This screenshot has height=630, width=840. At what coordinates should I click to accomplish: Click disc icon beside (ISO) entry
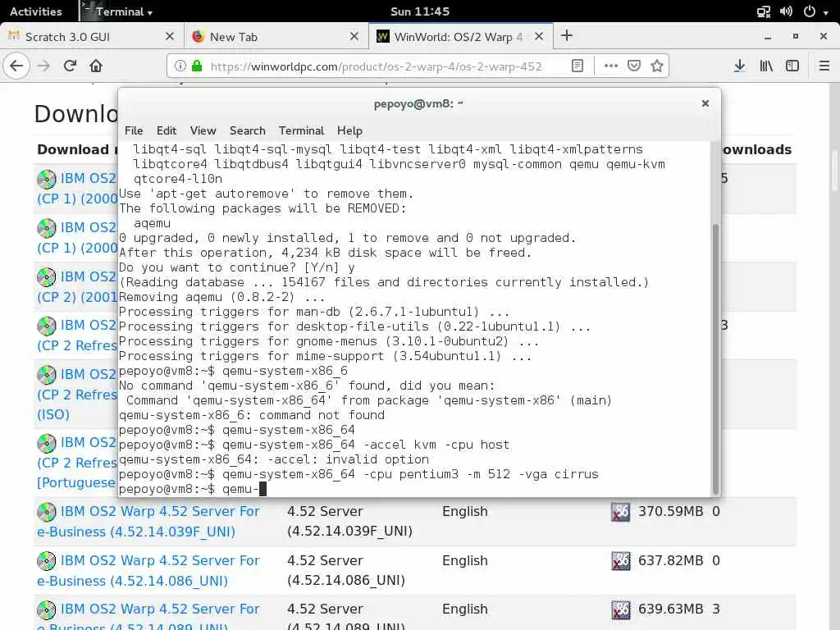pyautogui.click(x=47, y=374)
